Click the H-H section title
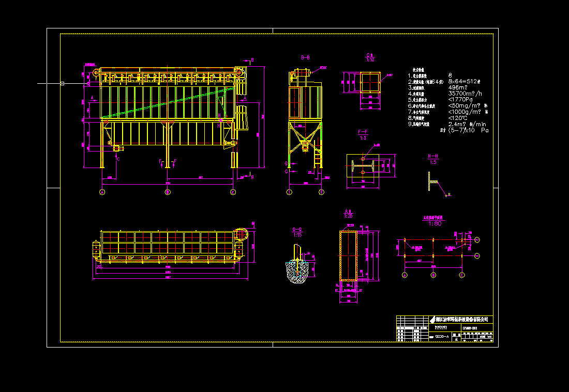The height and width of the screenshot is (392, 569). coord(433,156)
